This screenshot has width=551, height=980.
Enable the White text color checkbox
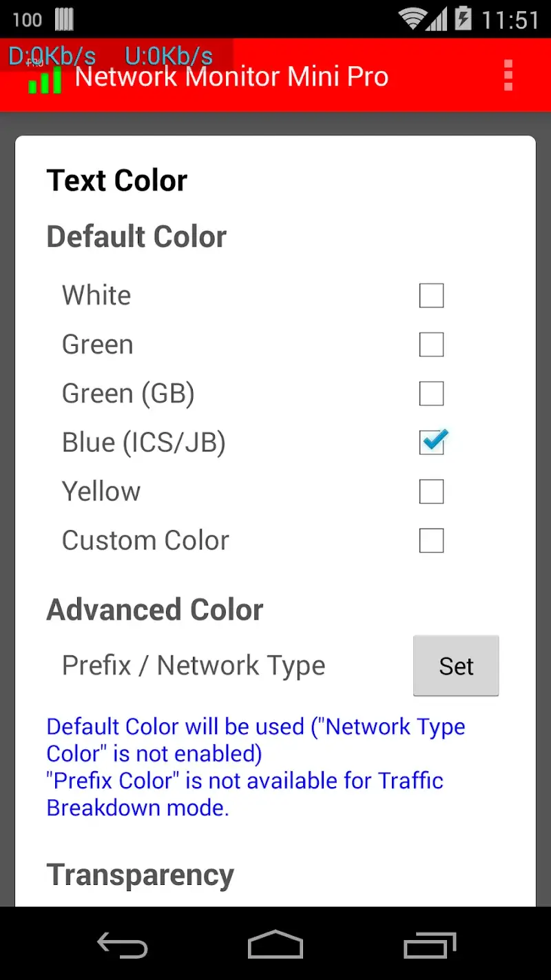[x=431, y=295]
